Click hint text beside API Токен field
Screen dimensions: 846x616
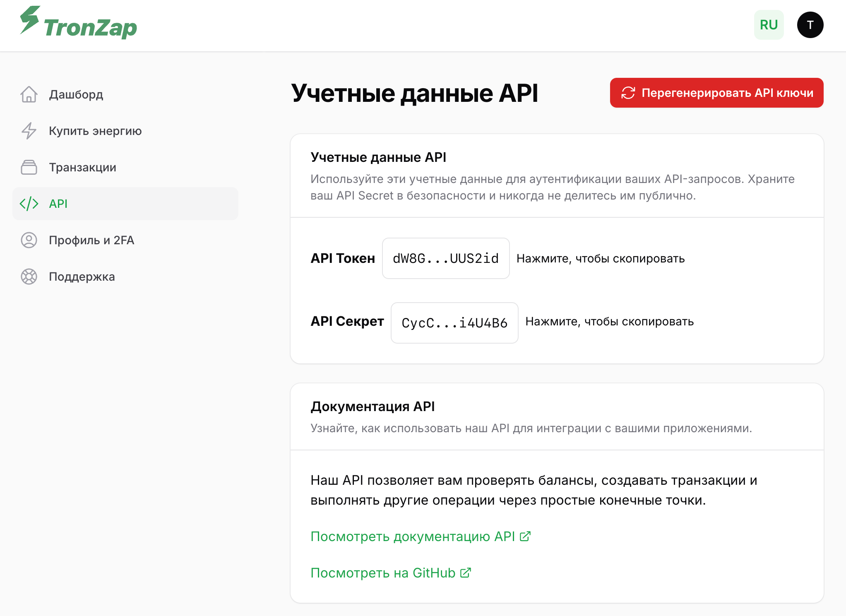[601, 259]
